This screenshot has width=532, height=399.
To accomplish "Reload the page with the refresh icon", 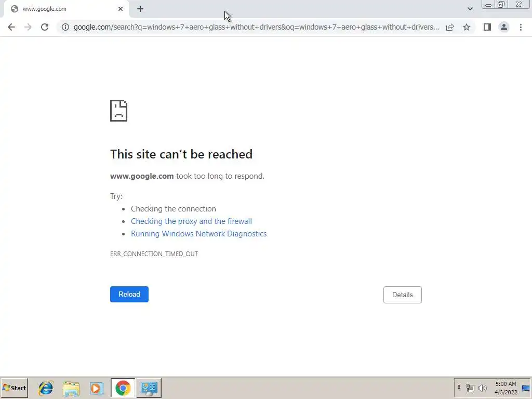I will [45, 27].
